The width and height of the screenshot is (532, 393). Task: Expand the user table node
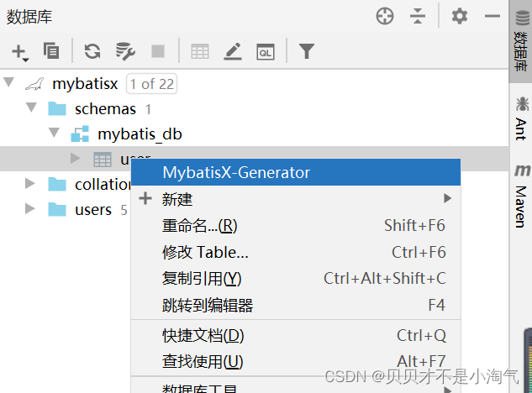pyautogui.click(x=75, y=158)
